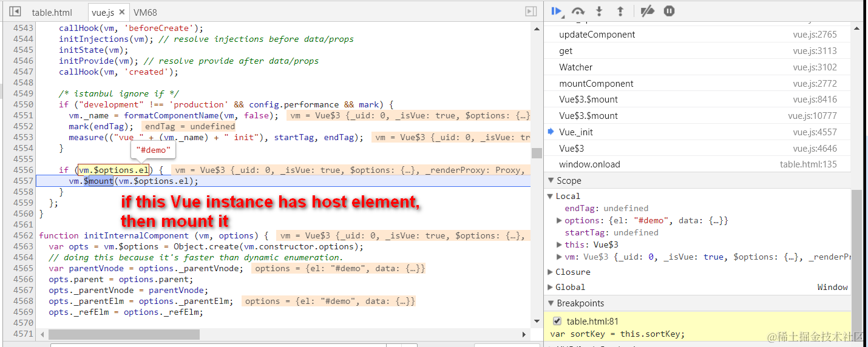Open source link vue.js:4646
This screenshot has height=347, width=868.
coord(815,148)
